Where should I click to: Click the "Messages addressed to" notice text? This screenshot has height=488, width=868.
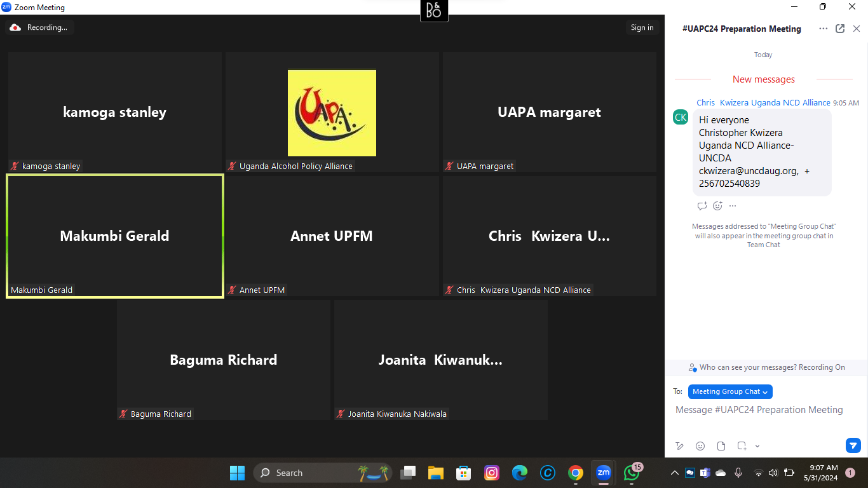[x=764, y=236]
